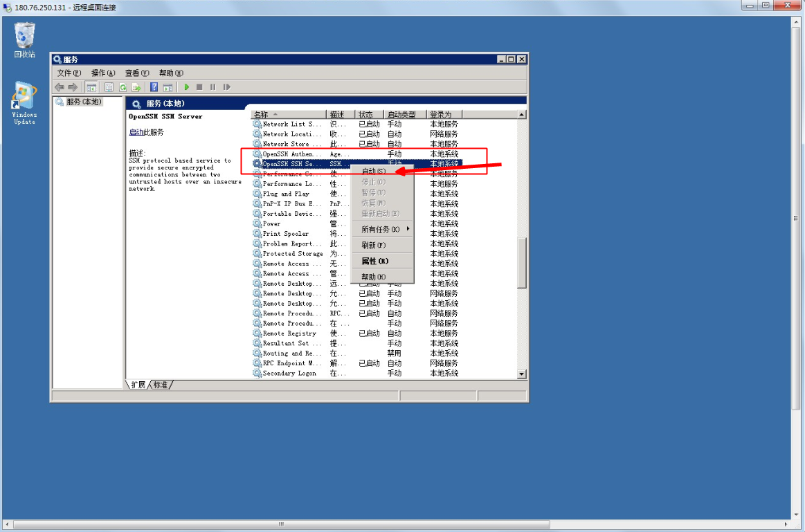Screen dimensions: 805x532
Task: Select the Problem Report... service row
Action: click(x=356, y=244)
